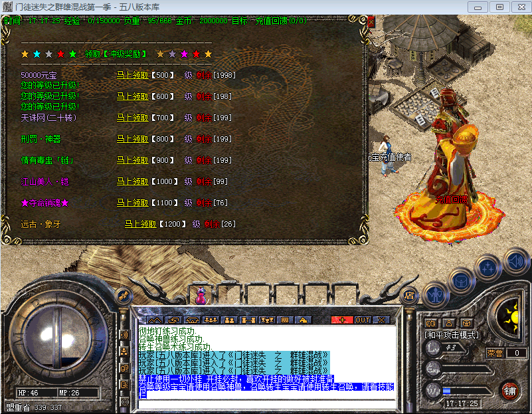Switch the 和平攻击模式 attack mode label
The height and width of the screenshot is (414, 532).
452,336
